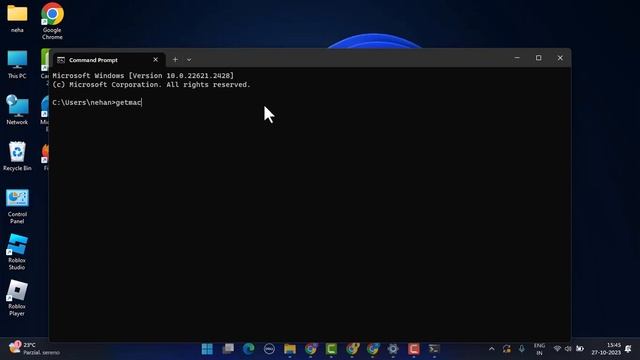
Task: Open File Explorer from taskbar
Action: tap(290, 349)
